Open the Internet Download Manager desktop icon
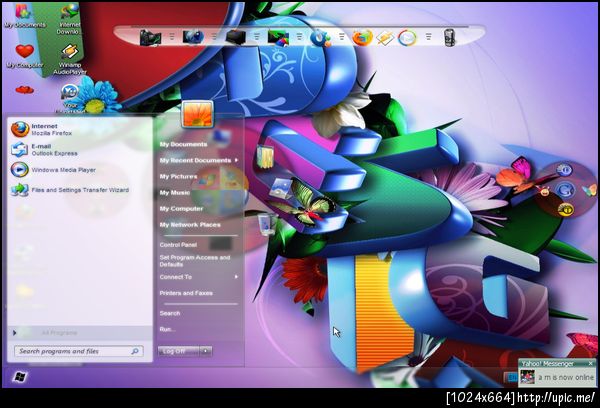Image resolution: width=600 pixels, height=408 pixels. 70,19
